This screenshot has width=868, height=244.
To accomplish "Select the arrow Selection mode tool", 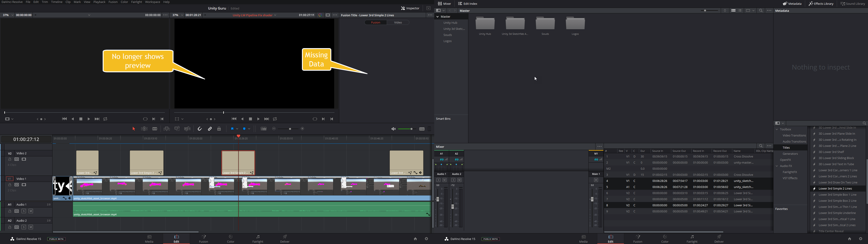I will pos(133,129).
